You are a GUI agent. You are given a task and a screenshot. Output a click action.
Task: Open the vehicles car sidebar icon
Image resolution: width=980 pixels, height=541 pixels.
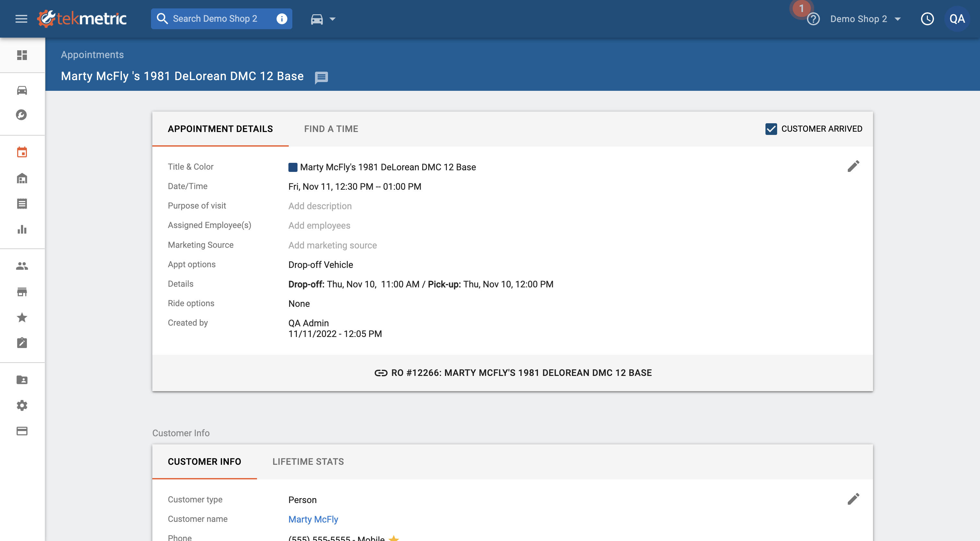point(22,90)
